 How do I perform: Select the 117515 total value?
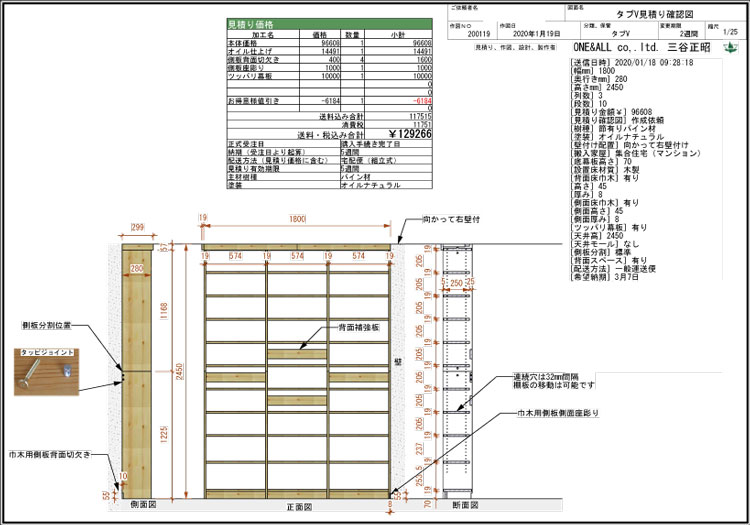420,116
